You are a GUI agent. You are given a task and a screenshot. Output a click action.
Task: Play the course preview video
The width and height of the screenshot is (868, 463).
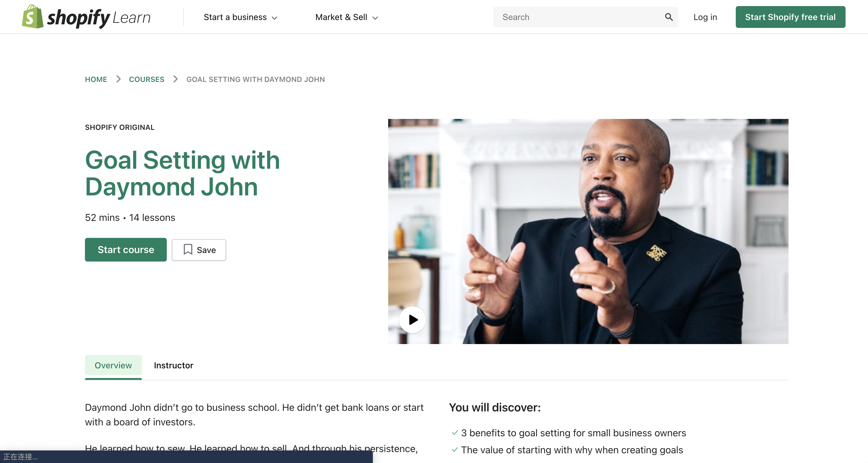(412, 319)
